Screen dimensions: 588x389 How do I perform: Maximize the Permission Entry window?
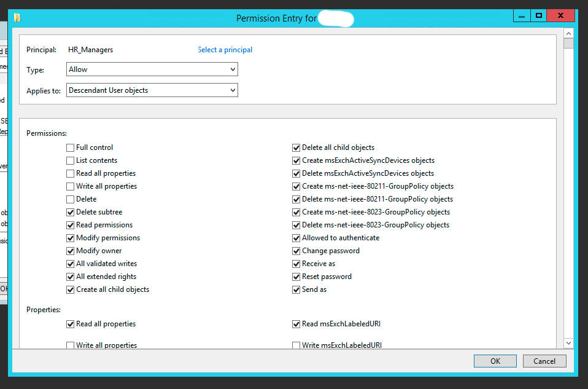point(539,16)
